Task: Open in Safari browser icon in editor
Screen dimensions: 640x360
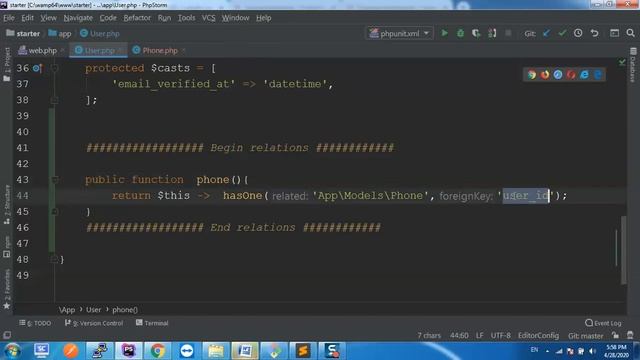Action: pos(558,75)
